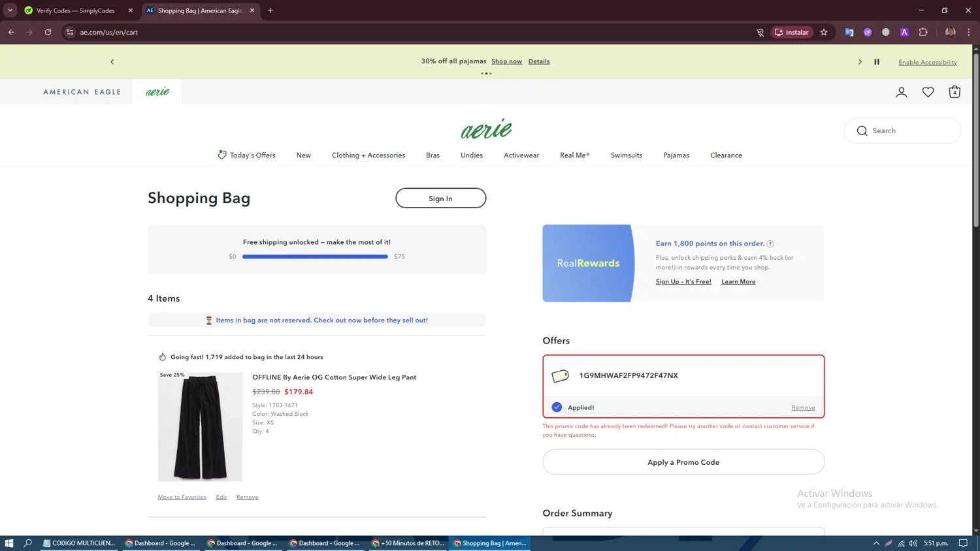
Task: Open Details link in pajamas banner
Action: tap(539, 61)
